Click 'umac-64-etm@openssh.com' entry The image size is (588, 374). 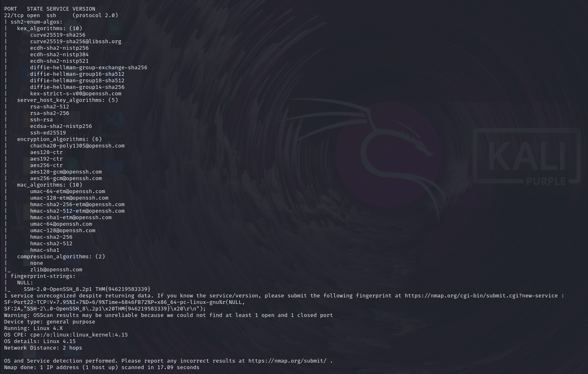pyautogui.click(x=68, y=191)
